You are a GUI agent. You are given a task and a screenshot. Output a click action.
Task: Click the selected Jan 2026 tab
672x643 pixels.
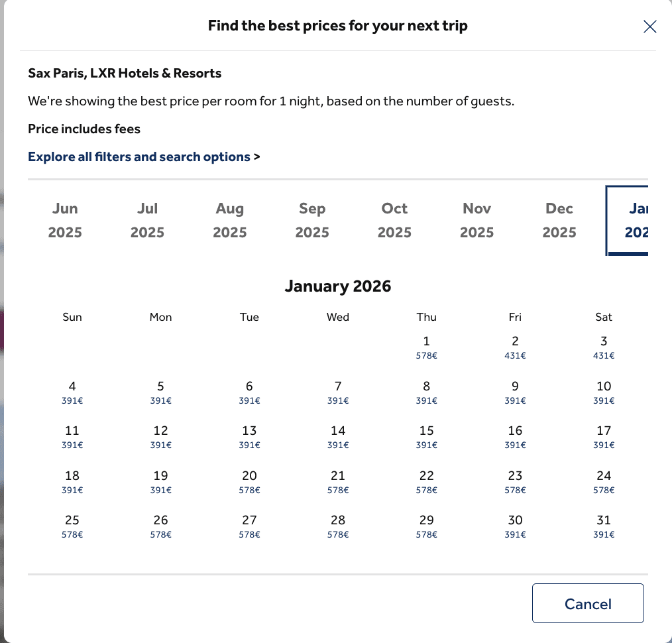[630, 220]
